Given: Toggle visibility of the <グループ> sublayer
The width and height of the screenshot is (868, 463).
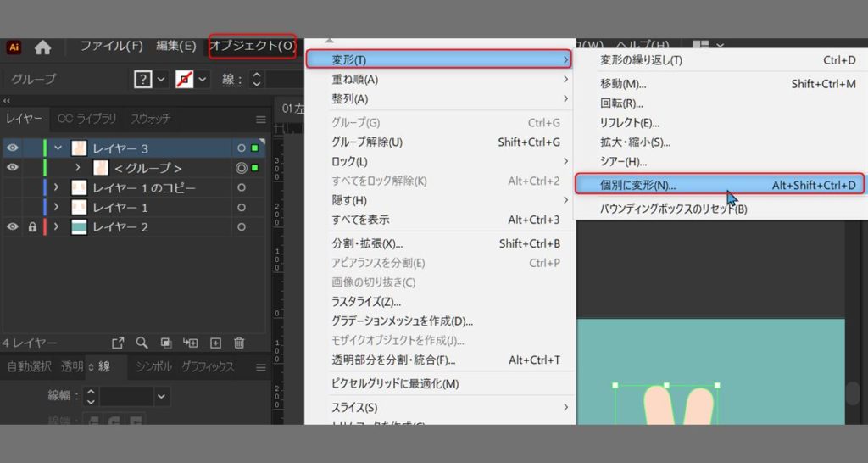Looking at the screenshot, I should pyautogui.click(x=13, y=168).
